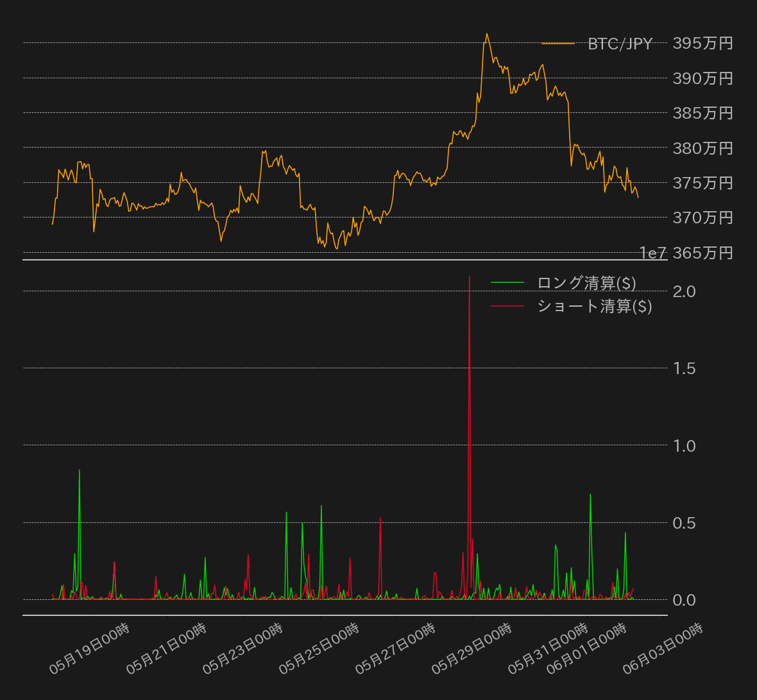Click the 0.5 liquidation axis label
The image size is (757, 700).
pos(684,523)
